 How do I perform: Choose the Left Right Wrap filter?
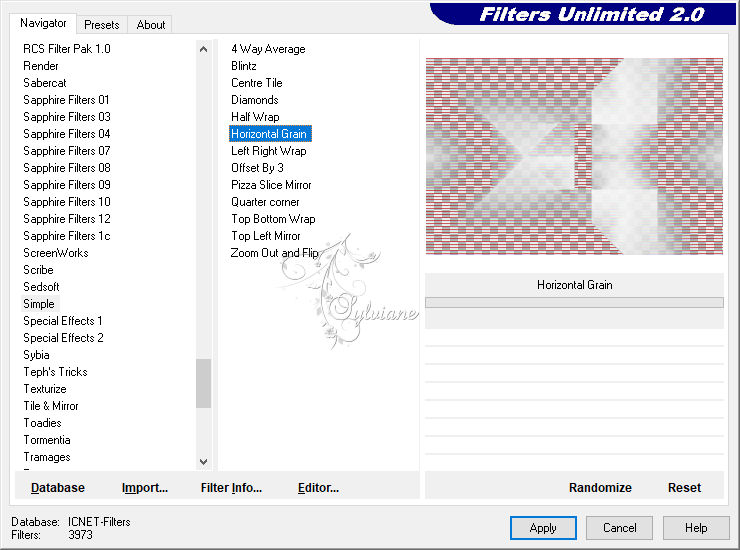(x=269, y=151)
